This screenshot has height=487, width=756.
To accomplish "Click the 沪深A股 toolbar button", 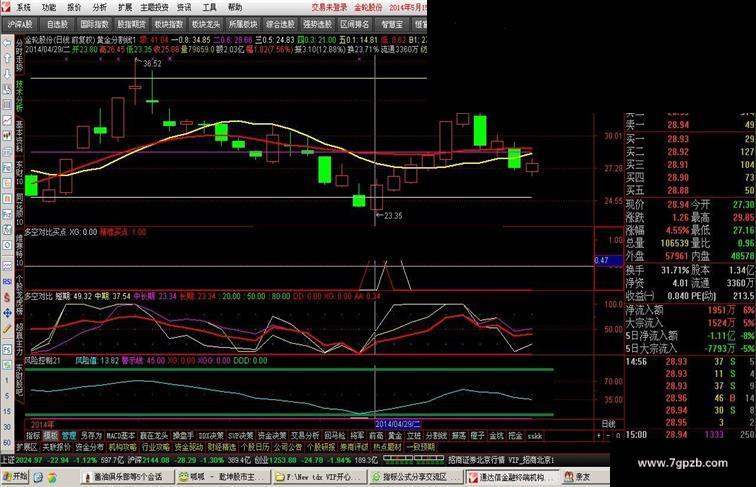I will pyautogui.click(x=20, y=24).
